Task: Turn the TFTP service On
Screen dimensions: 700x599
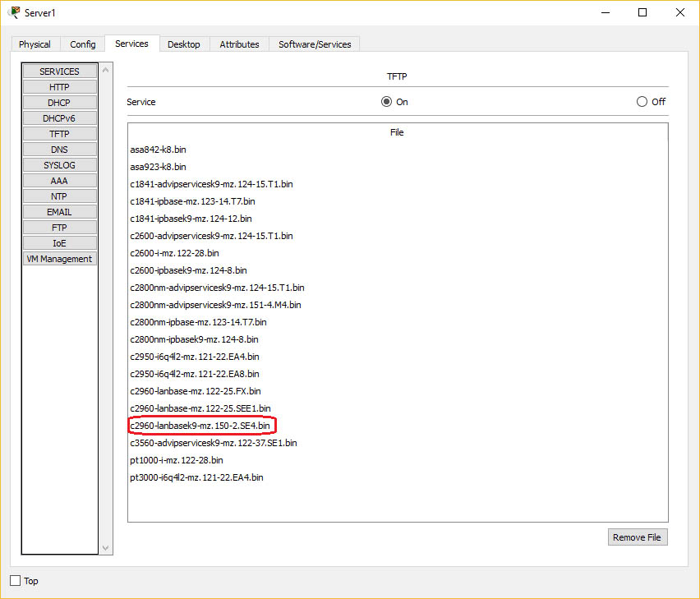Action: (386, 102)
